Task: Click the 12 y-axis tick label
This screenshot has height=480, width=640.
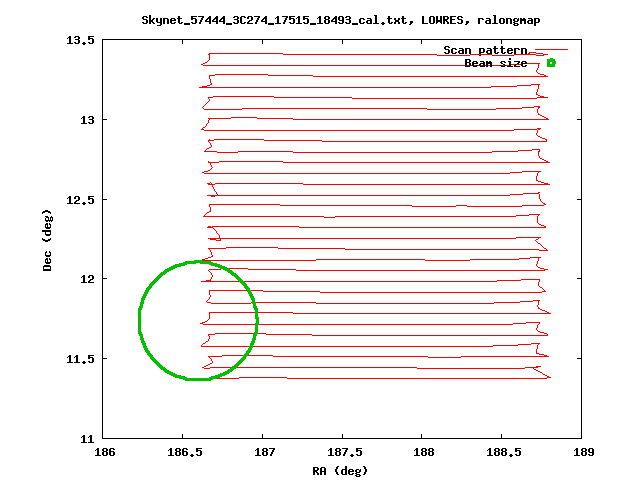Action: coord(87,279)
